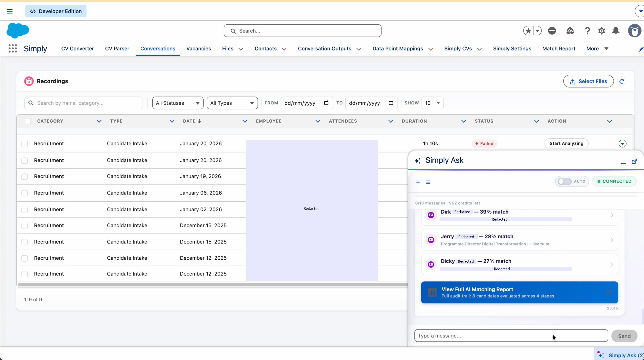Click the Type a message field
Screen dimensions: 644x360
(511, 336)
